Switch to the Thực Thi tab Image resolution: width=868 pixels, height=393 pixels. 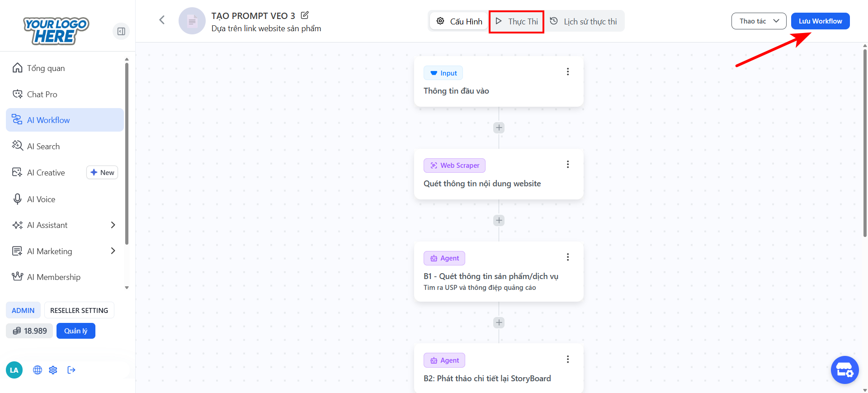click(517, 21)
